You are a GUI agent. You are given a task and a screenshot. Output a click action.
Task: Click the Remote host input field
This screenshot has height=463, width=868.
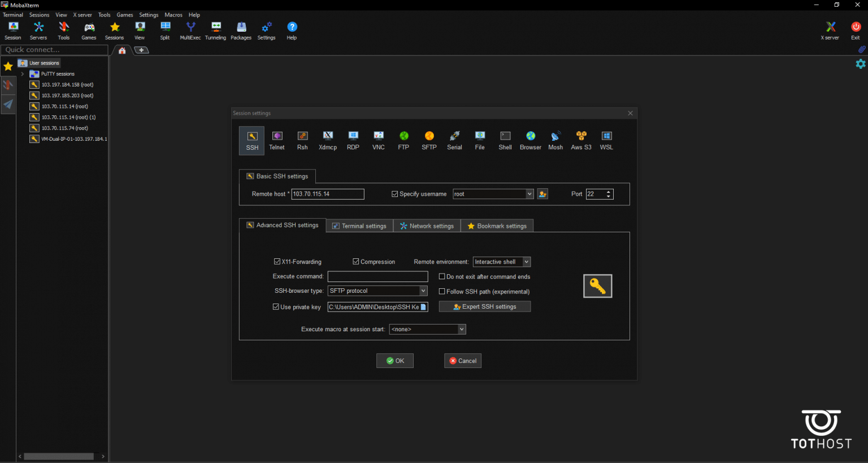[327, 194]
